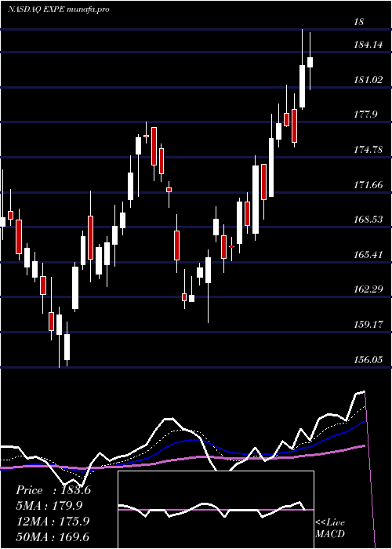Click the NASDAQ EXPE munafa.pro title

[59, 9]
